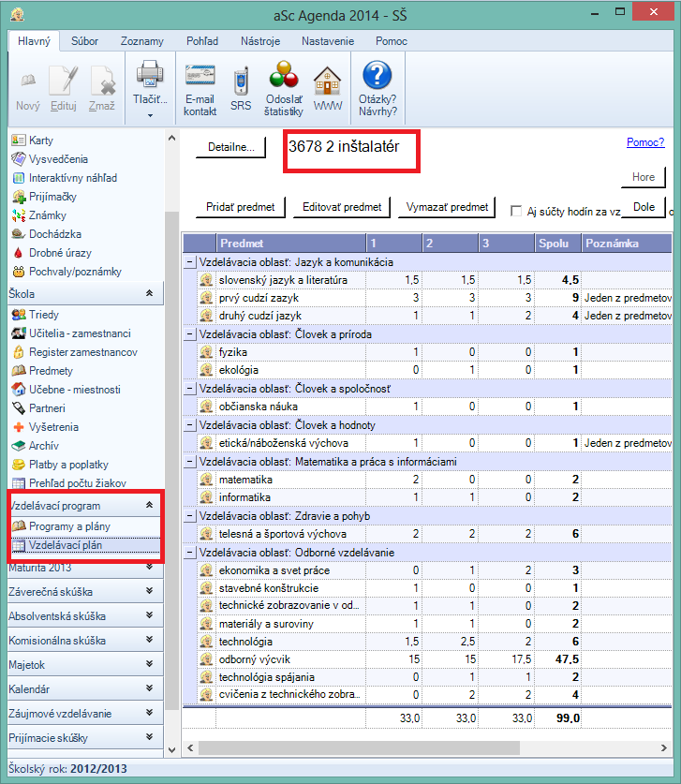This screenshot has width=681, height=784.
Task: Open Učebne - miestnosti item
Action: [66, 390]
